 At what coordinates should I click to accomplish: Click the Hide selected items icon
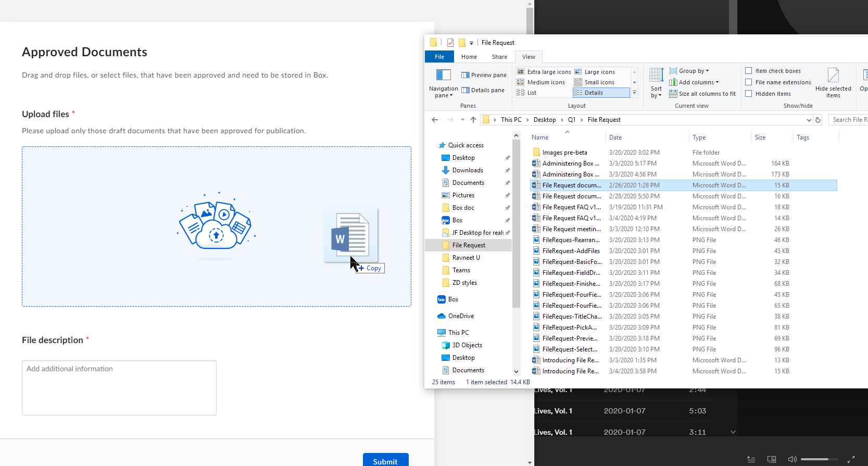click(x=833, y=76)
